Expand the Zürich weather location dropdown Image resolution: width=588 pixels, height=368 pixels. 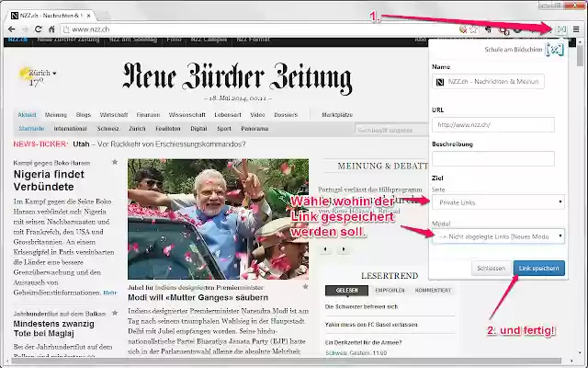coord(54,74)
